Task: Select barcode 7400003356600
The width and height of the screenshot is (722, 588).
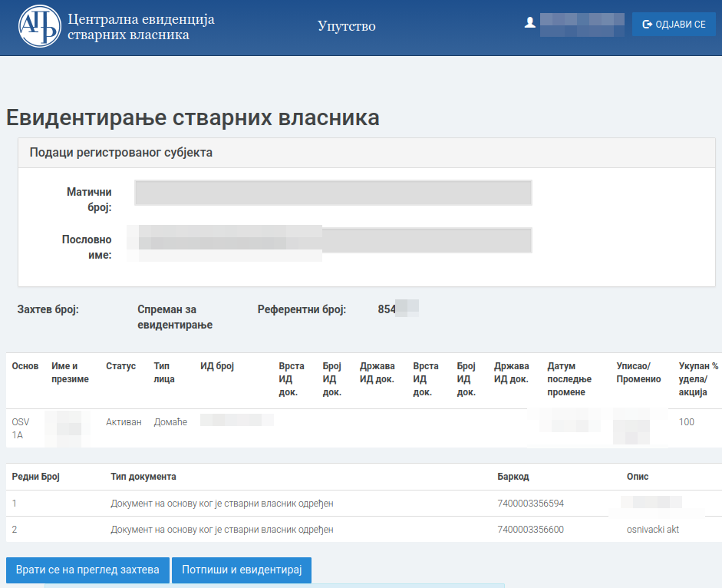Action: [x=530, y=530]
